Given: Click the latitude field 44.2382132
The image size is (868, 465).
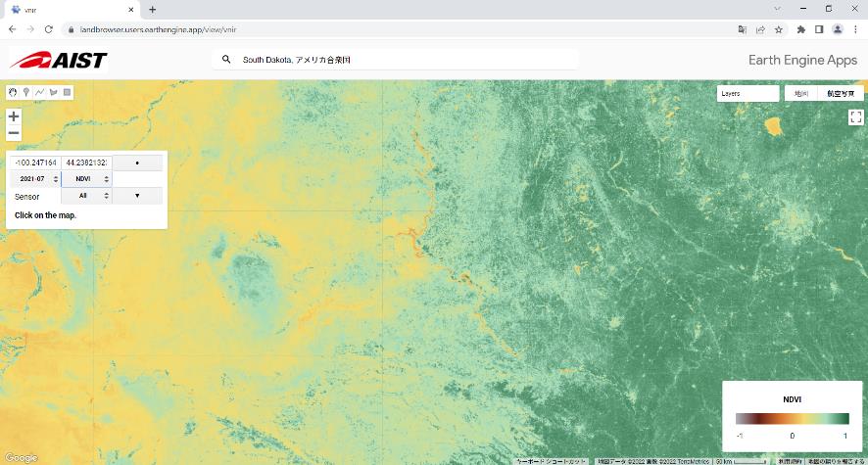Looking at the screenshot, I should [86, 163].
